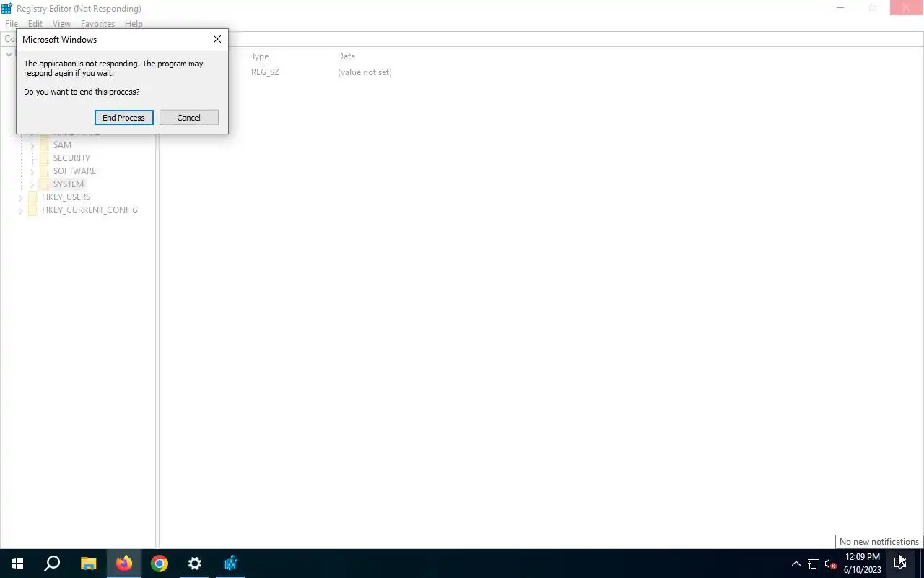Launch Google Chrome from taskbar
Image resolution: width=924 pixels, height=578 pixels.
pos(160,564)
